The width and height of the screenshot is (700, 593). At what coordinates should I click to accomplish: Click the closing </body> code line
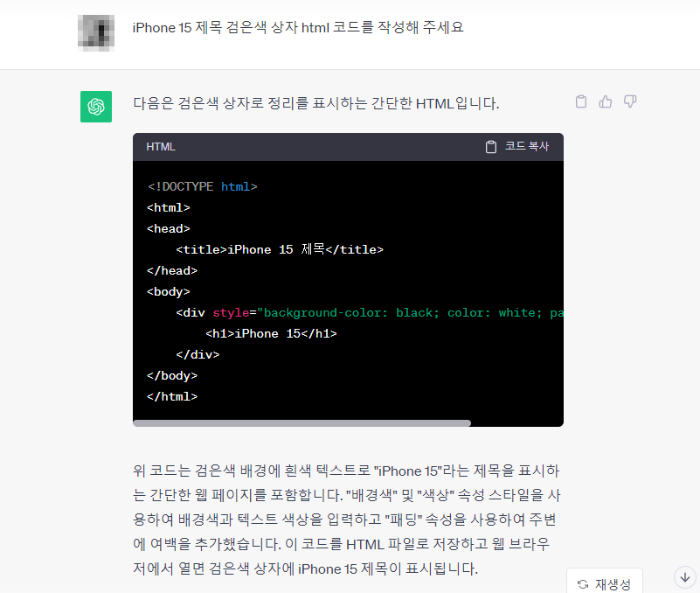pos(172,375)
